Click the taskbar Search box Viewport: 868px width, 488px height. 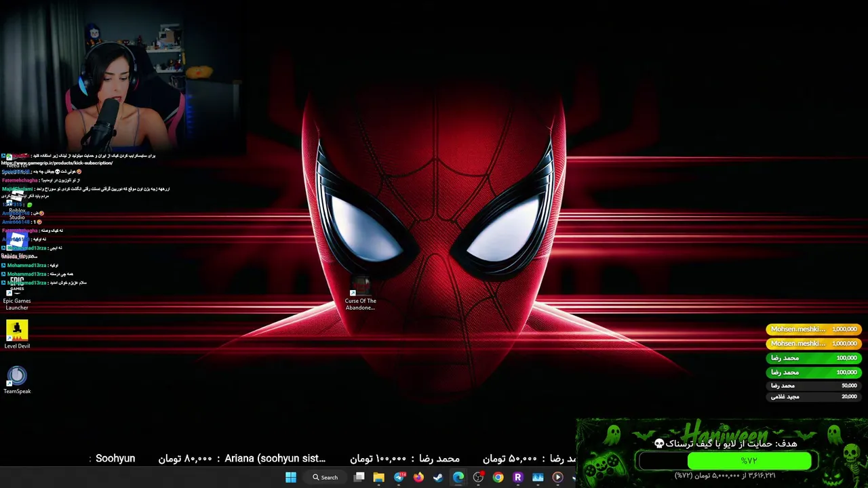click(x=325, y=477)
